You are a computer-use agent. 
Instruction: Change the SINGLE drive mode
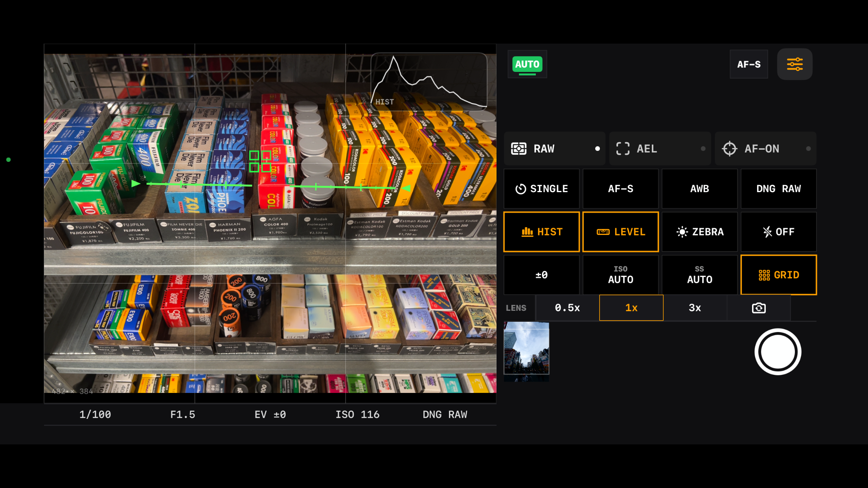(541, 189)
